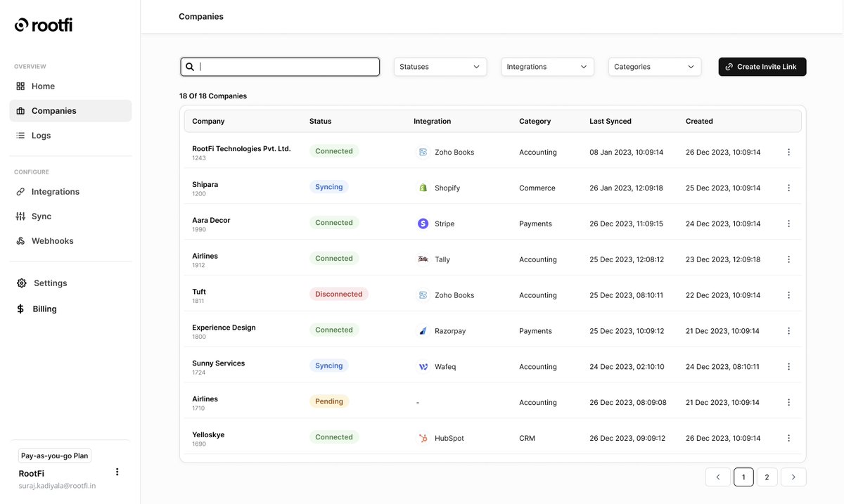
Task: Click Syncing badge in Shipara row
Action: tap(328, 187)
